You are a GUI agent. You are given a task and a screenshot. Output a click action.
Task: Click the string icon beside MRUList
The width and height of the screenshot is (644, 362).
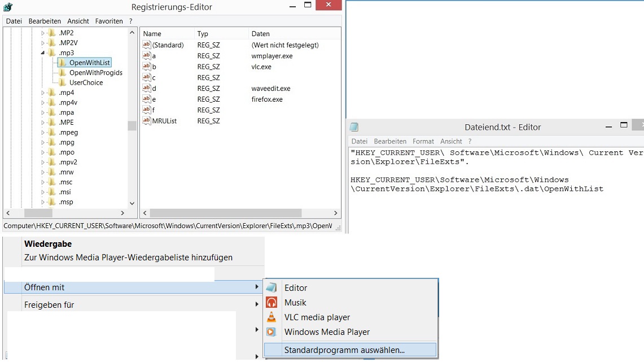click(147, 120)
